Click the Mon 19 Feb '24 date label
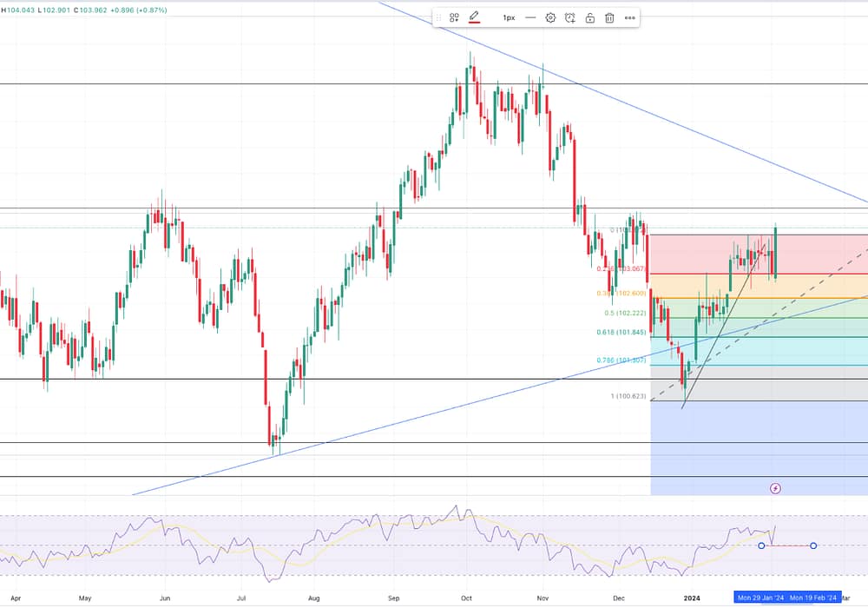868x608 pixels. point(813,598)
